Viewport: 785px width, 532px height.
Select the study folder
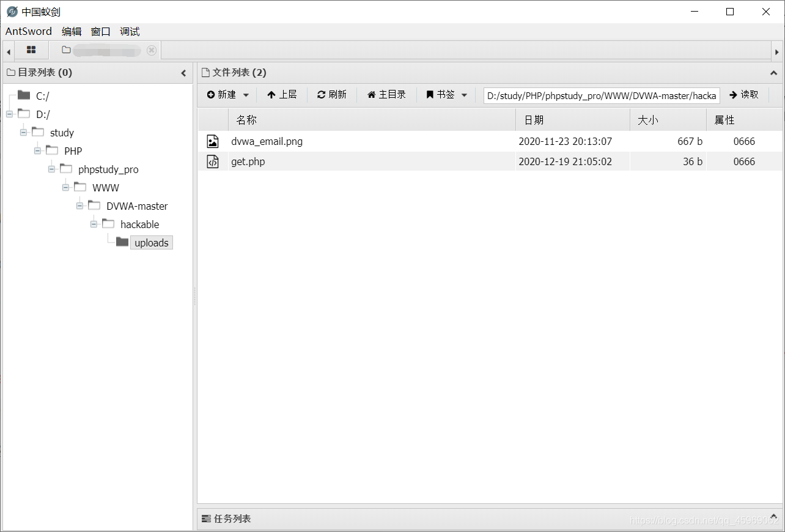pos(62,133)
